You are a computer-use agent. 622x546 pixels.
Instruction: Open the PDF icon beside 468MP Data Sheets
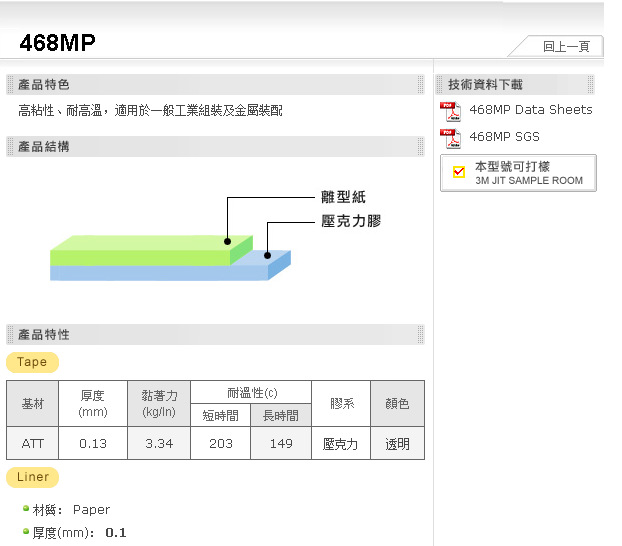(450, 111)
